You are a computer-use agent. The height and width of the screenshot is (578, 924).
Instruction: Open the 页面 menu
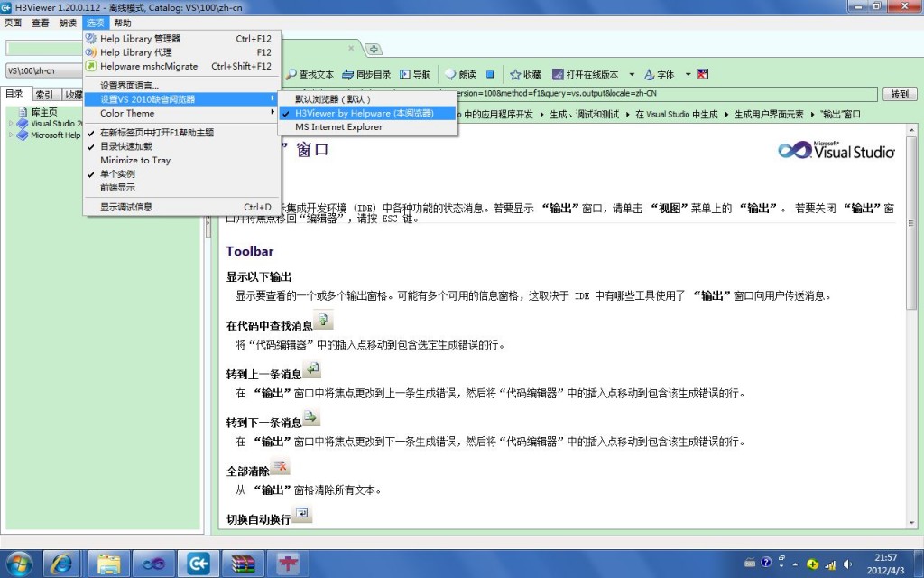[13, 23]
